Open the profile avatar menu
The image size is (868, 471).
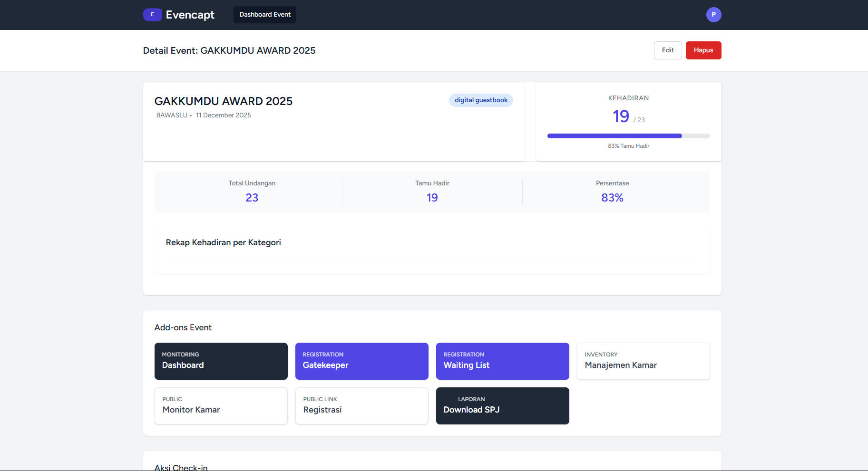[x=713, y=15]
